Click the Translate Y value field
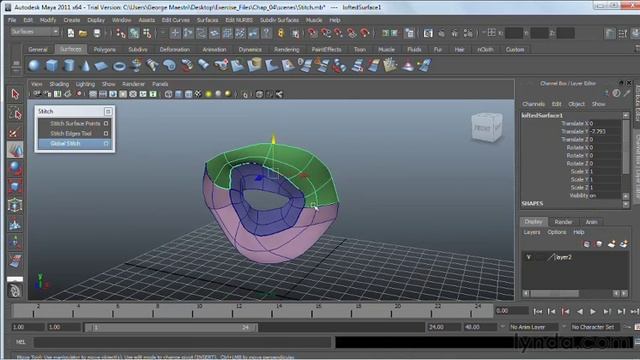 click(x=605, y=131)
